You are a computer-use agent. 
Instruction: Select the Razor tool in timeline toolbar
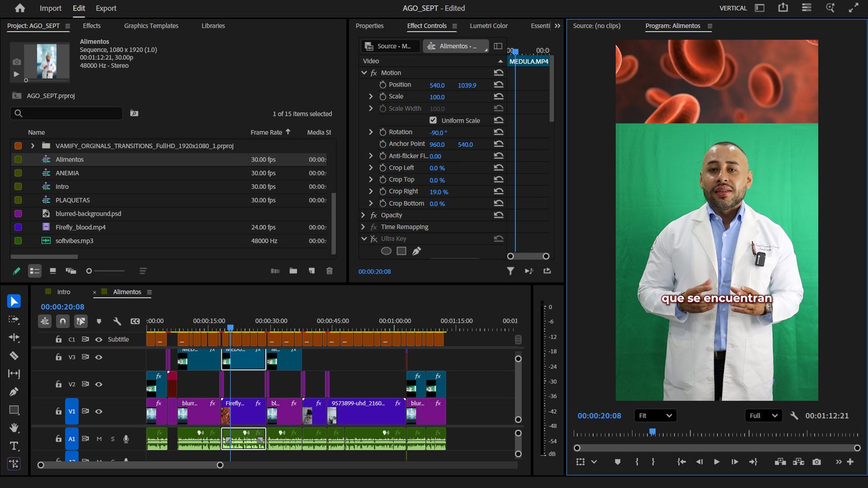pos(14,356)
